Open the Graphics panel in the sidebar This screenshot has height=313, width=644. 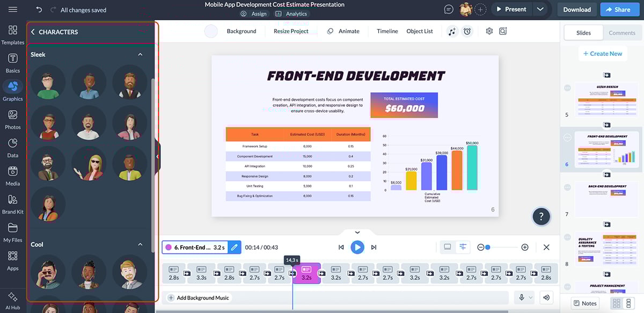[12, 90]
